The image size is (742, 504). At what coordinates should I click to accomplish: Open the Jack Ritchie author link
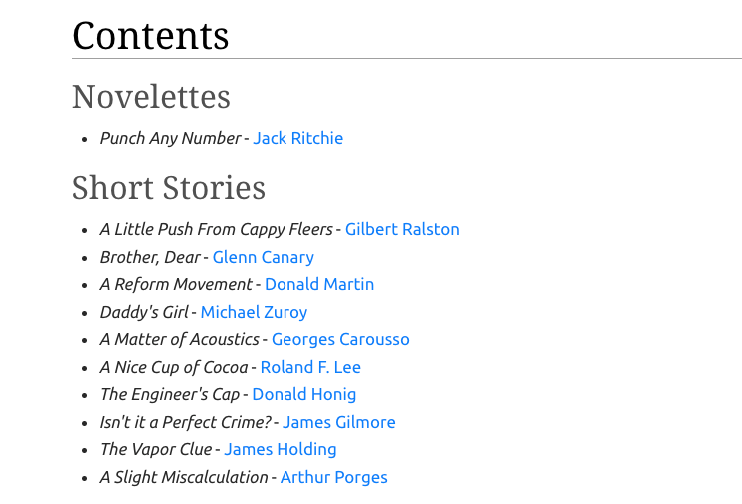(x=298, y=138)
